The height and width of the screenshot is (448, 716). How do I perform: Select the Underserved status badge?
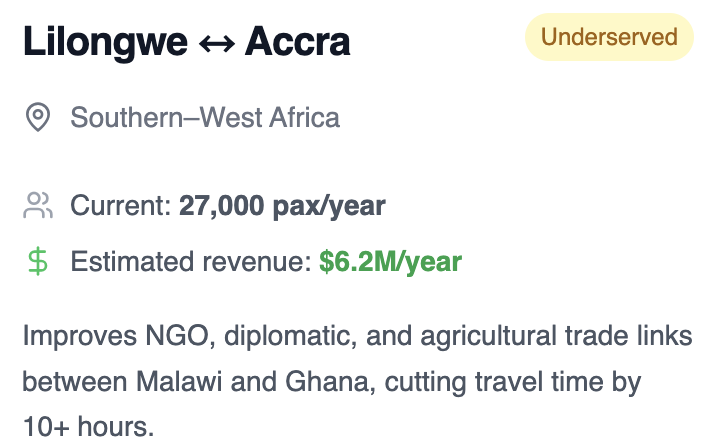(x=609, y=37)
